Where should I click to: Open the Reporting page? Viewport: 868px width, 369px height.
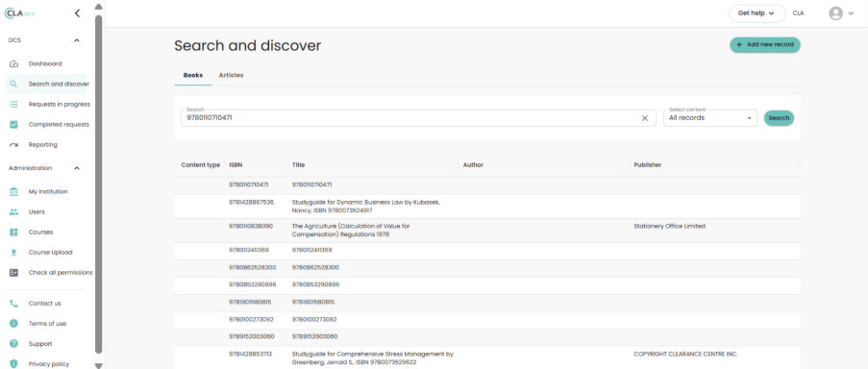[43, 145]
